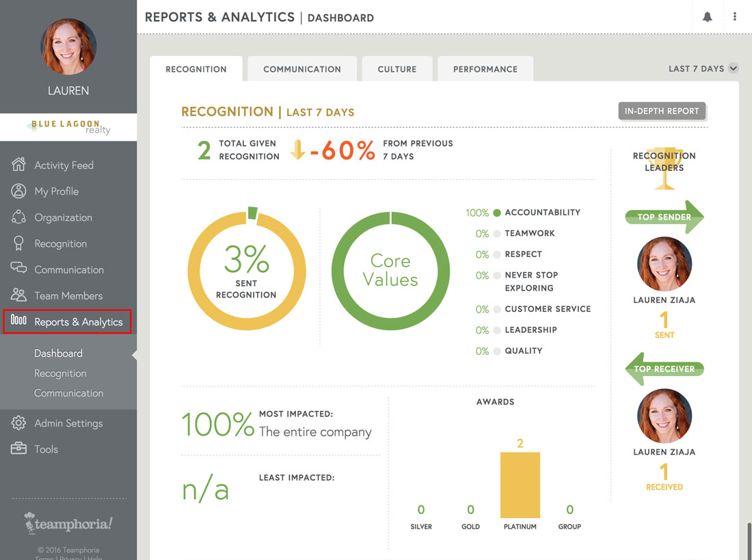The height and width of the screenshot is (560, 752).
Task: Toggle the Teamwork legend indicator
Action: click(496, 233)
